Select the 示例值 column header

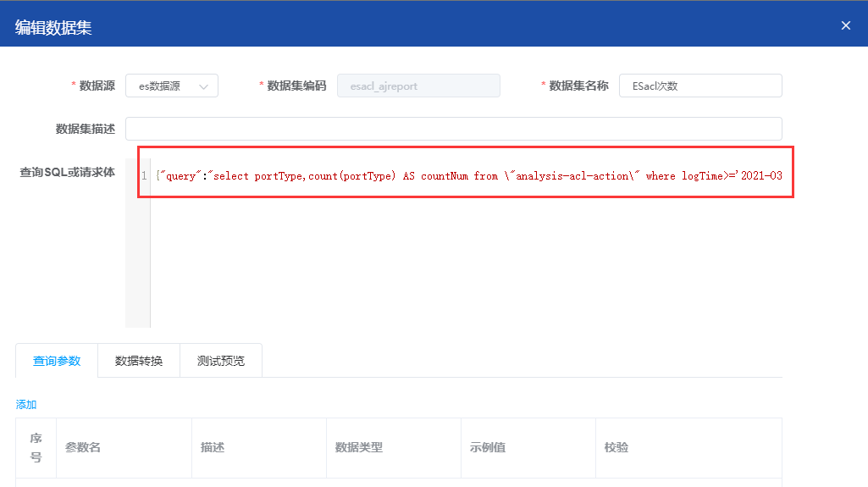pyautogui.click(x=487, y=447)
